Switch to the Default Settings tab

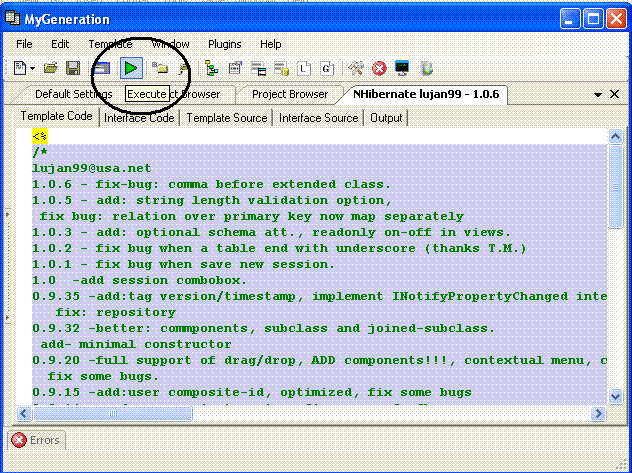[x=74, y=94]
